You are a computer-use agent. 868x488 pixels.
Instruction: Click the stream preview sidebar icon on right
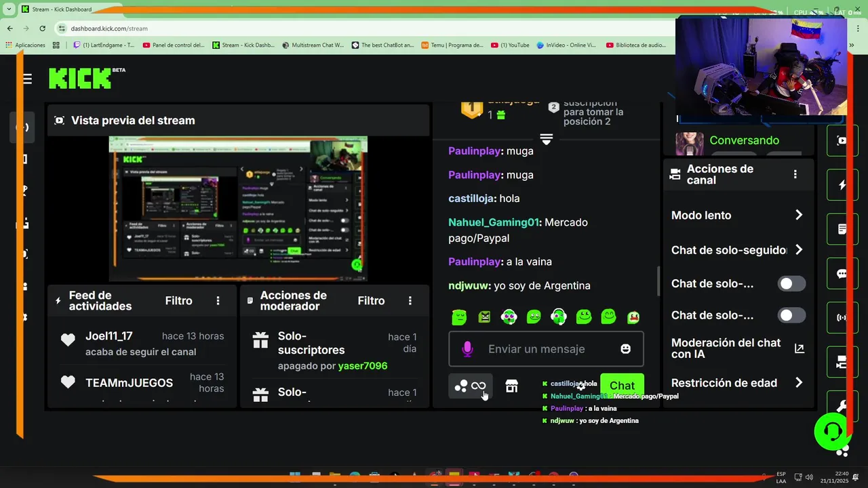coord(842,140)
